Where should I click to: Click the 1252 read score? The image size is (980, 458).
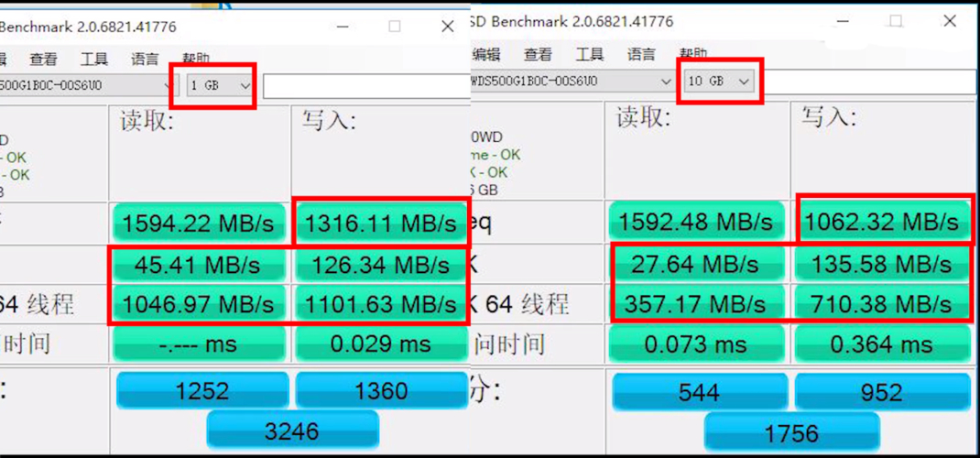(x=202, y=391)
